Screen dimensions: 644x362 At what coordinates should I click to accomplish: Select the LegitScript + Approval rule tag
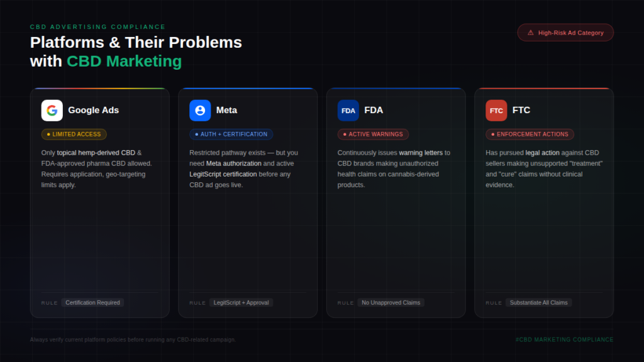[241, 303]
